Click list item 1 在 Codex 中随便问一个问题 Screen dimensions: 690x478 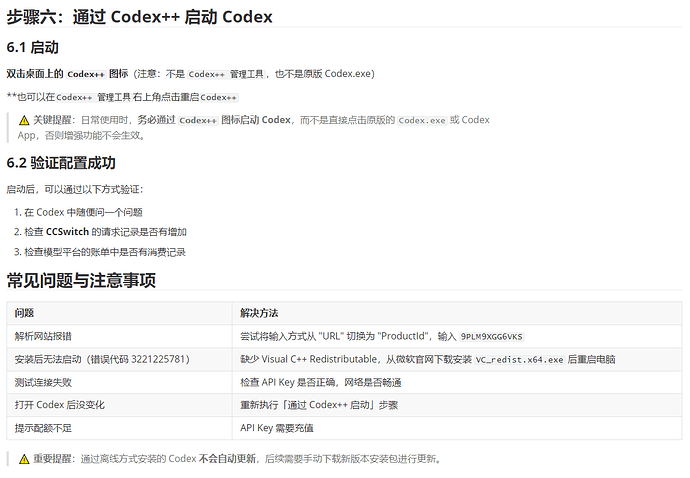click(78, 213)
